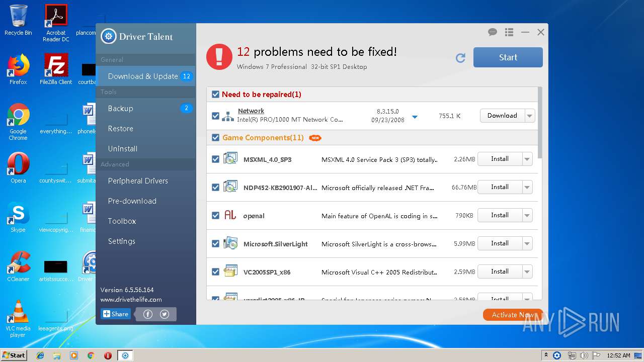Click the refresh scan icon beside Start
This screenshot has width=644, height=362.
pos(460,58)
